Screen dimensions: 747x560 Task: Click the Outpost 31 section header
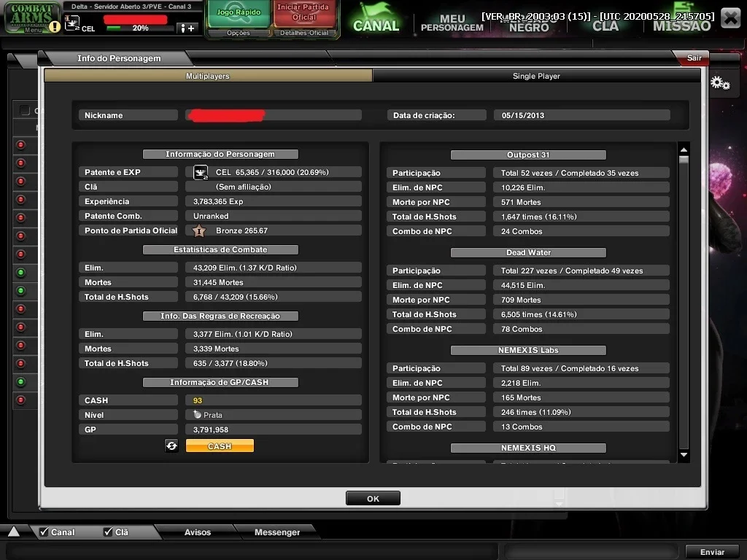coord(528,155)
